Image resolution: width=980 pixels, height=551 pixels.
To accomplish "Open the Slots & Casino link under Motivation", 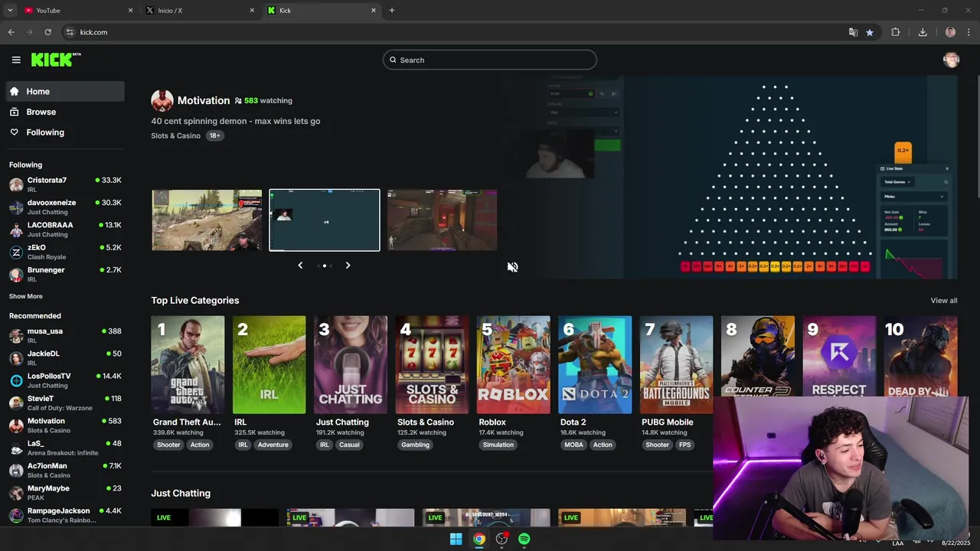I will click(175, 135).
